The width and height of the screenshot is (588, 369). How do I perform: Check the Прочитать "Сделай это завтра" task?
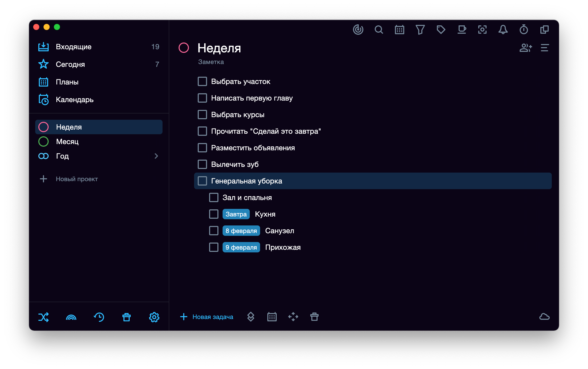coord(202,131)
